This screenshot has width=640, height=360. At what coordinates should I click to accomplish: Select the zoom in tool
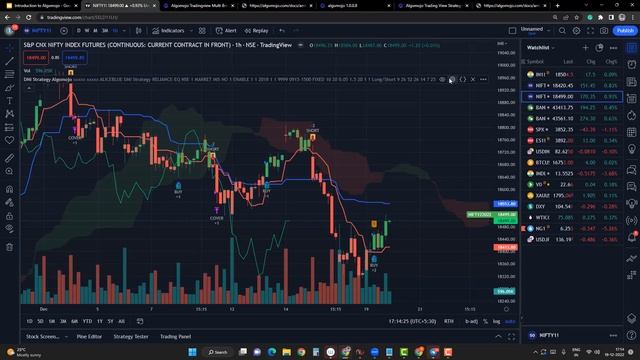coord(9,171)
